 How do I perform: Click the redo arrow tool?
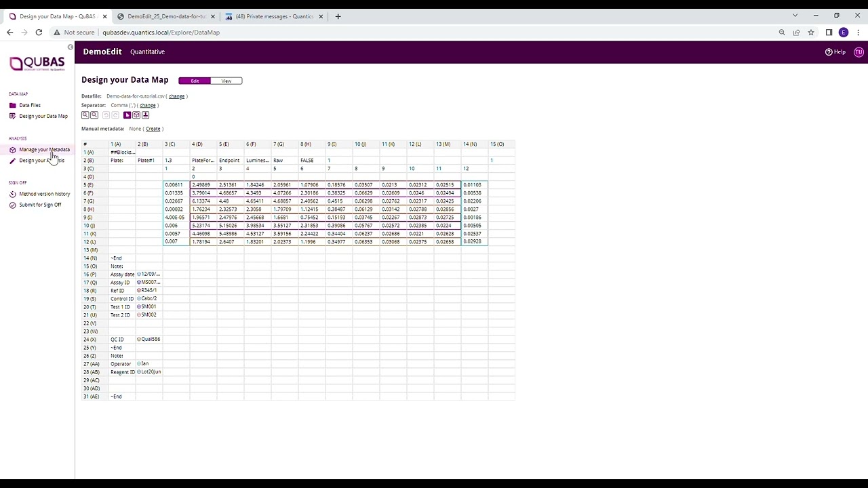click(115, 115)
